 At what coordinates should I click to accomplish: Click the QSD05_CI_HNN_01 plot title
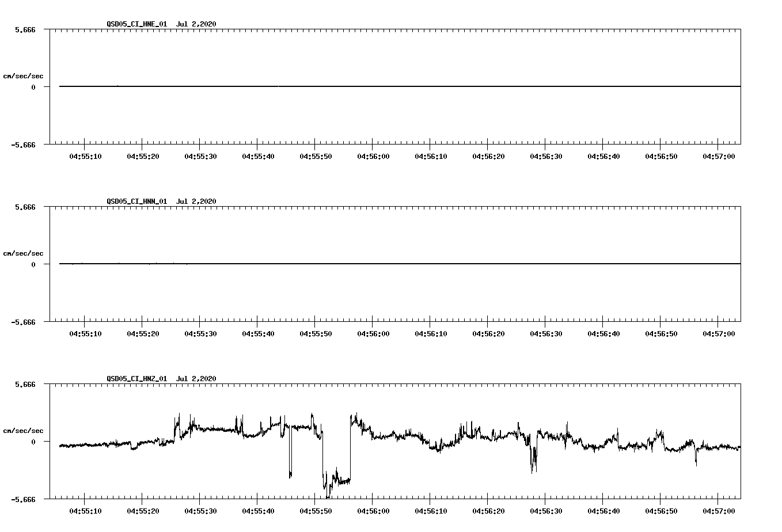click(161, 201)
